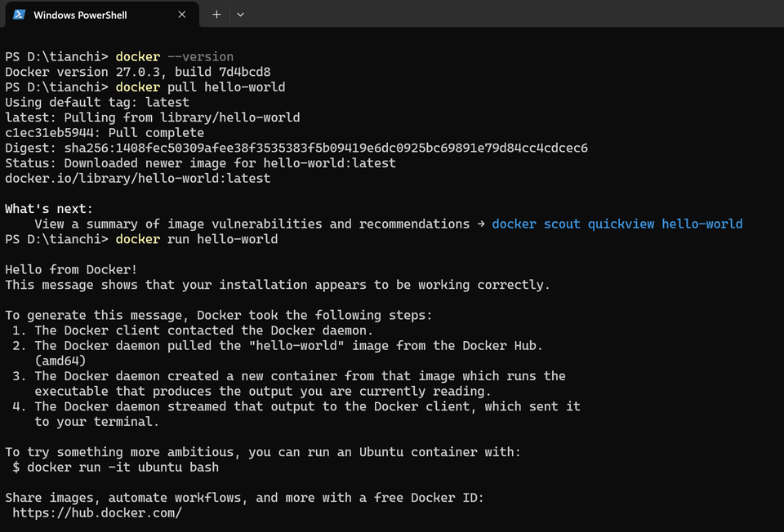Click the 'Hello from Docker!' line
The image size is (784, 532).
(x=72, y=269)
